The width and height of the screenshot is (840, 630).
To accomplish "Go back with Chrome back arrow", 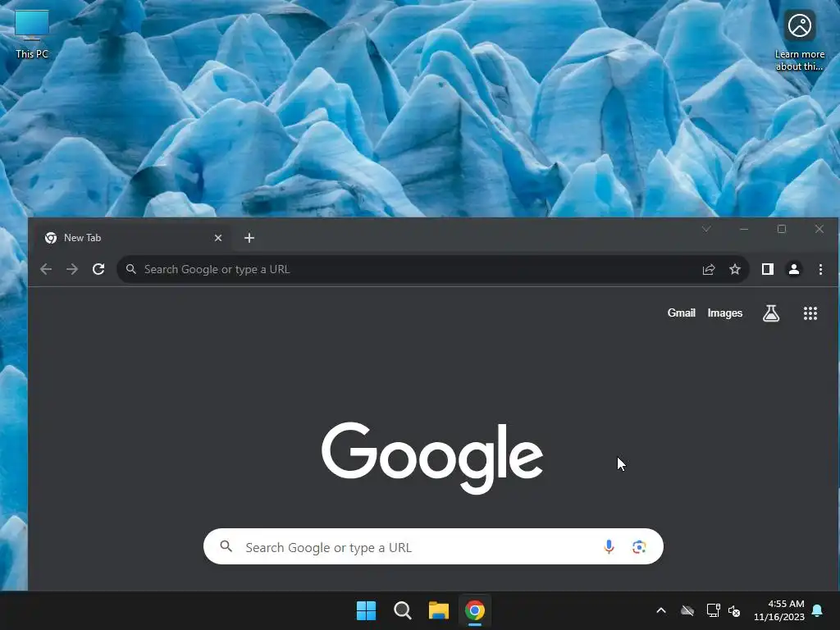I will point(46,269).
